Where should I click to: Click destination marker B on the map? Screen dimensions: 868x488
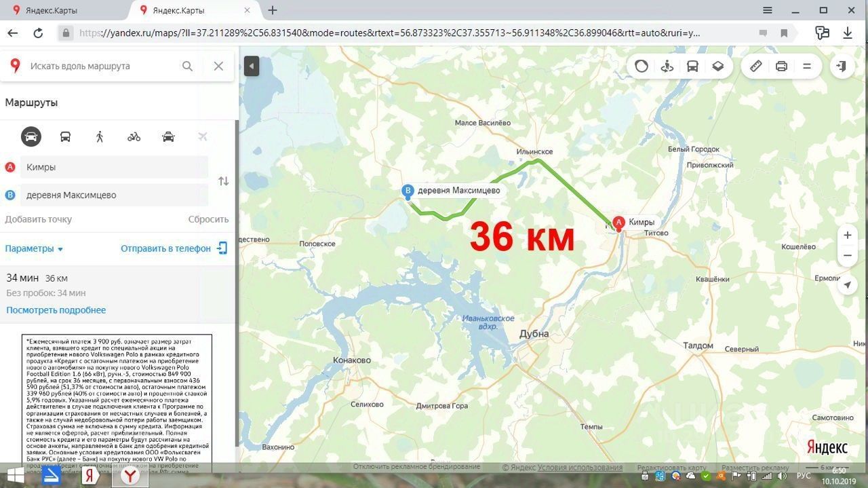408,191
